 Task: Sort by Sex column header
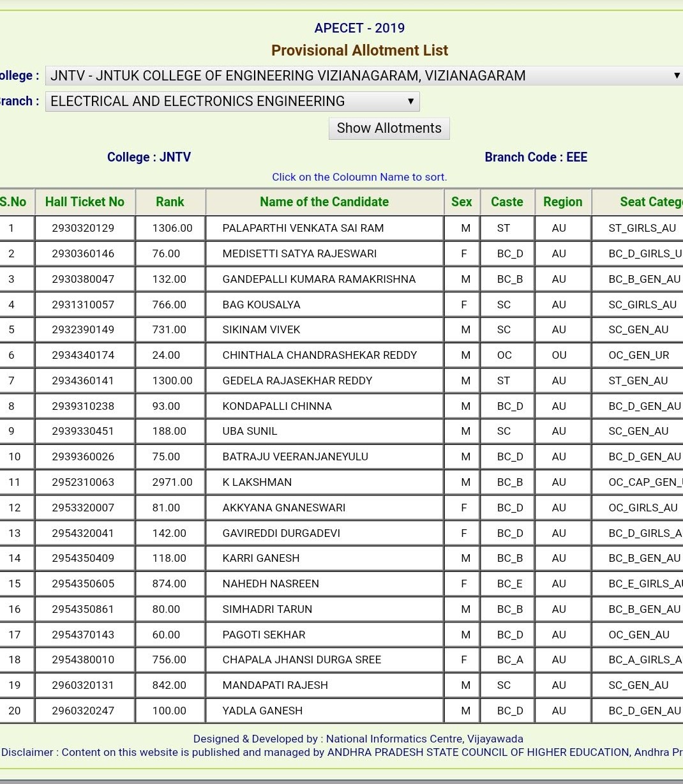coord(462,202)
